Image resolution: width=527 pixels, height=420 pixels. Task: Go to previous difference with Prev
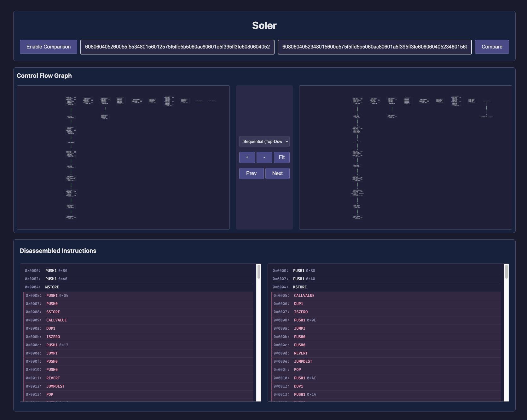point(251,173)
